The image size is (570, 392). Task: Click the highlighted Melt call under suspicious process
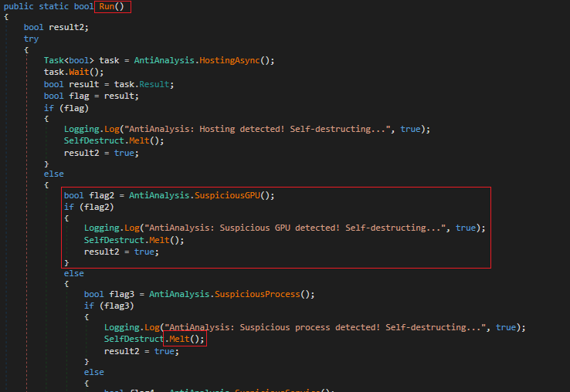pos(184,340)
